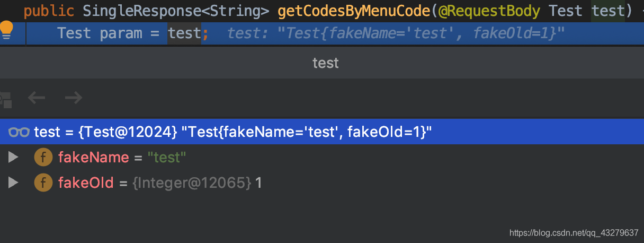The height and width of the screenshot is (243, 644).
Task: Expand the fakeName field node
Action: coord(13,158)
